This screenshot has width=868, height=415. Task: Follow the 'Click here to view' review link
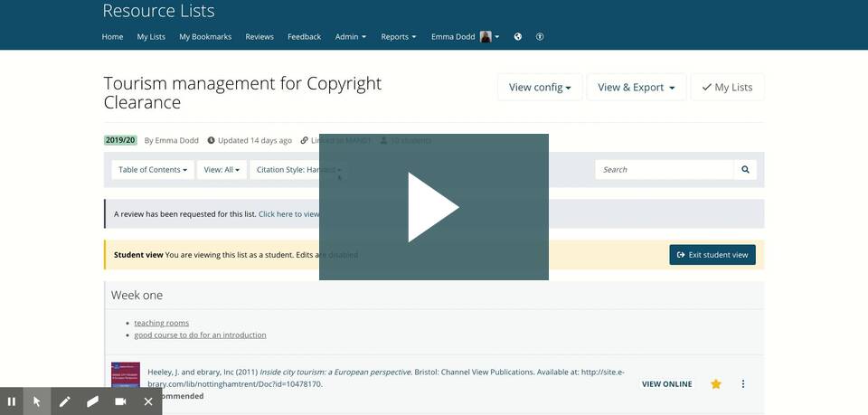[x=288, y=214]
